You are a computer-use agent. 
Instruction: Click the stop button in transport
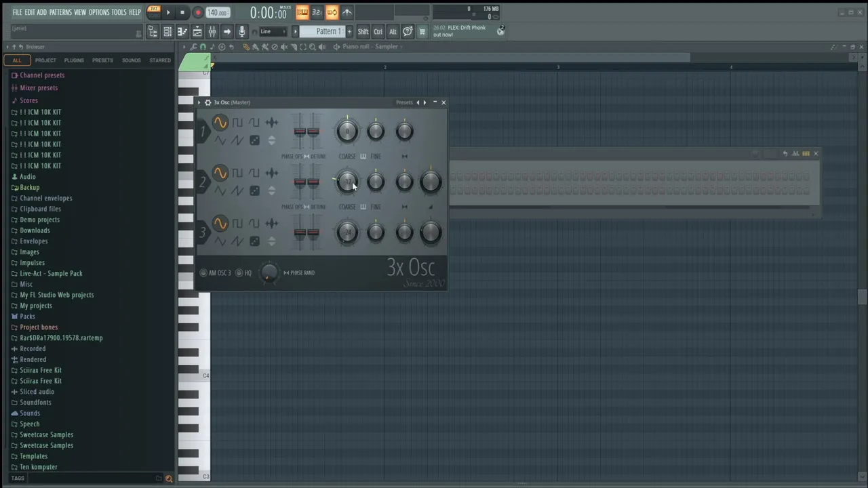point(182,12)
